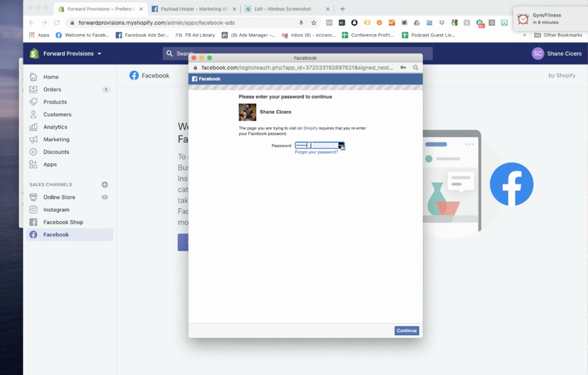
Task: Open the Other Bookmarks folder
Action: click(558, 35)
